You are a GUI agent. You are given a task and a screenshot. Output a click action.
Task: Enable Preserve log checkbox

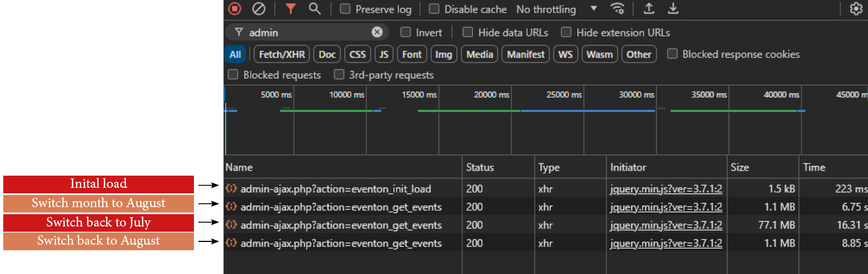345,9
